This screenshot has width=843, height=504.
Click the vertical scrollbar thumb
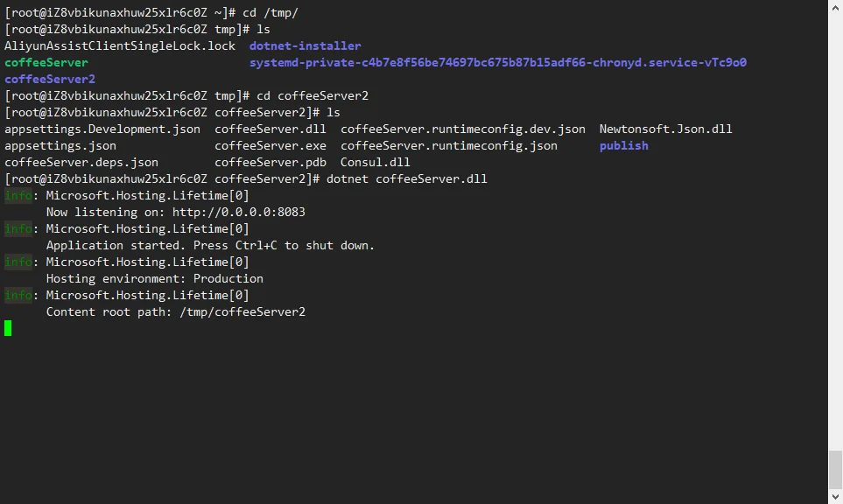click(x=835, y=469)
